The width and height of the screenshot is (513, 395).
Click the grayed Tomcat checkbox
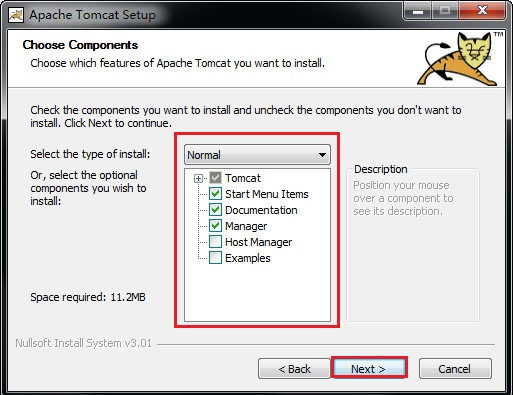[x=215, y=178]
